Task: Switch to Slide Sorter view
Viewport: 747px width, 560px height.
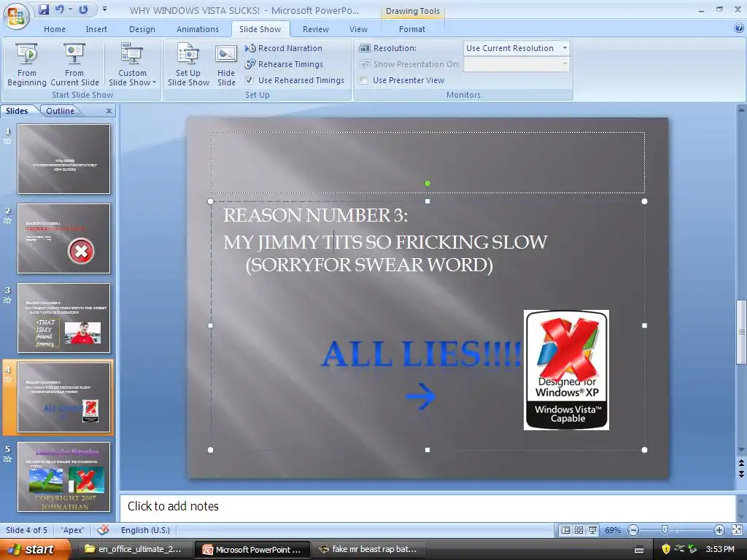Action: 578,530
